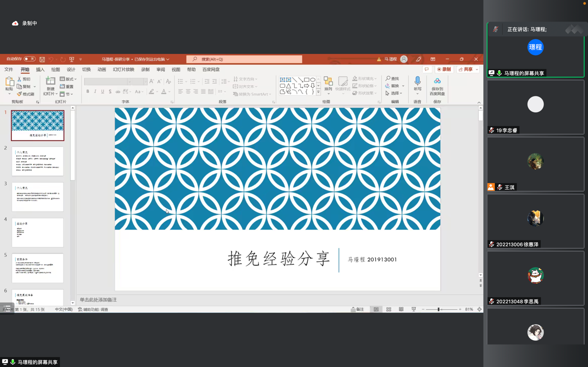Open the 选择 select dropdown
This screenshot has height=367, width=588.
pos(394,93)
